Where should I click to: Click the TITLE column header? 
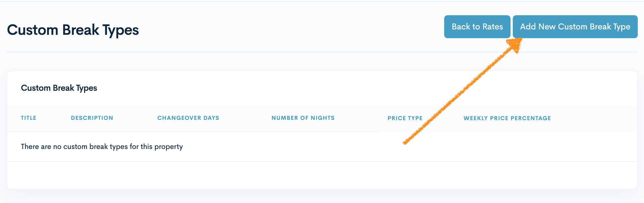click(29, 118)
